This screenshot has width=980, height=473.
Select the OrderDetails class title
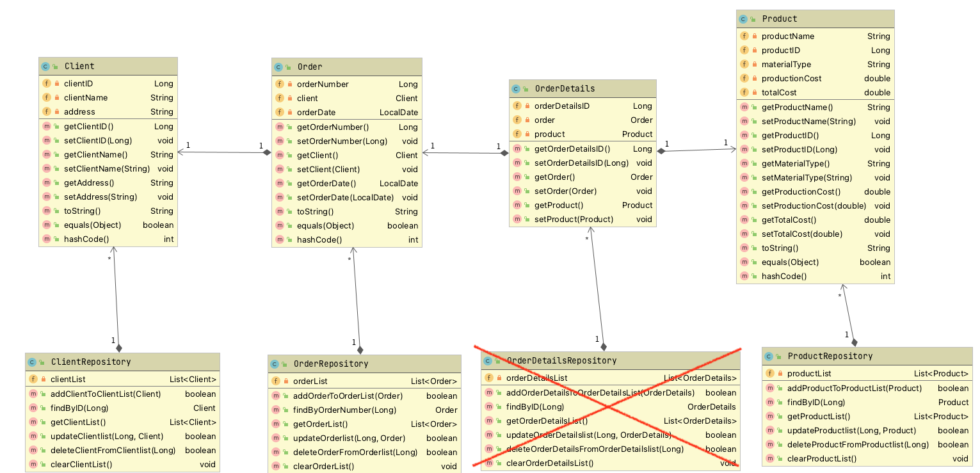pyautogui.click(x=565, y=88)
